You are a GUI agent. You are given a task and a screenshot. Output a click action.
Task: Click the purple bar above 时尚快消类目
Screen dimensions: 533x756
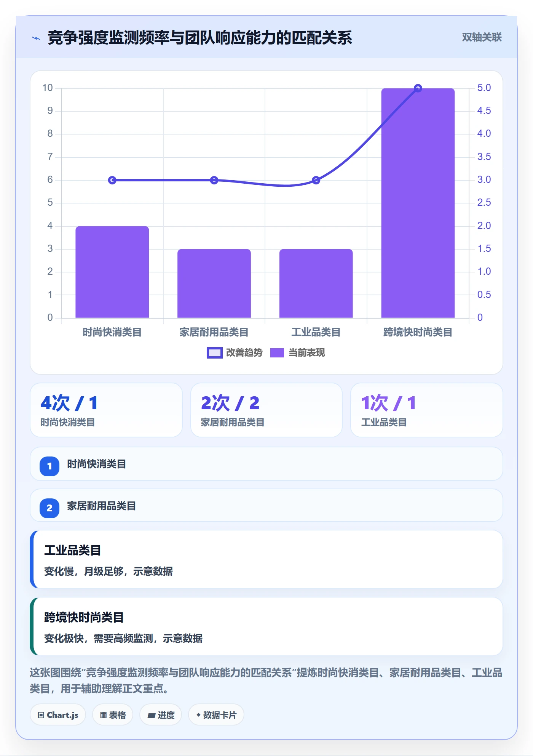(x=112, y=272)
